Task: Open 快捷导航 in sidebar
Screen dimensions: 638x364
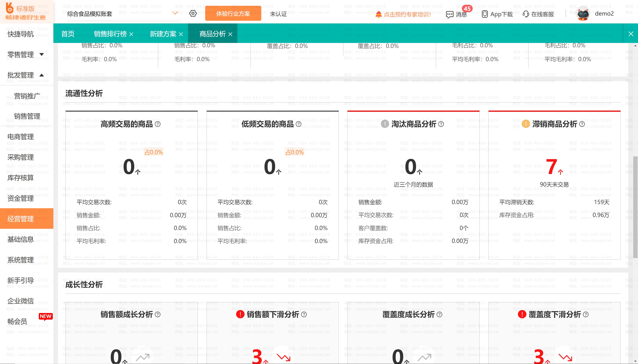Action: tap(21, 34)
